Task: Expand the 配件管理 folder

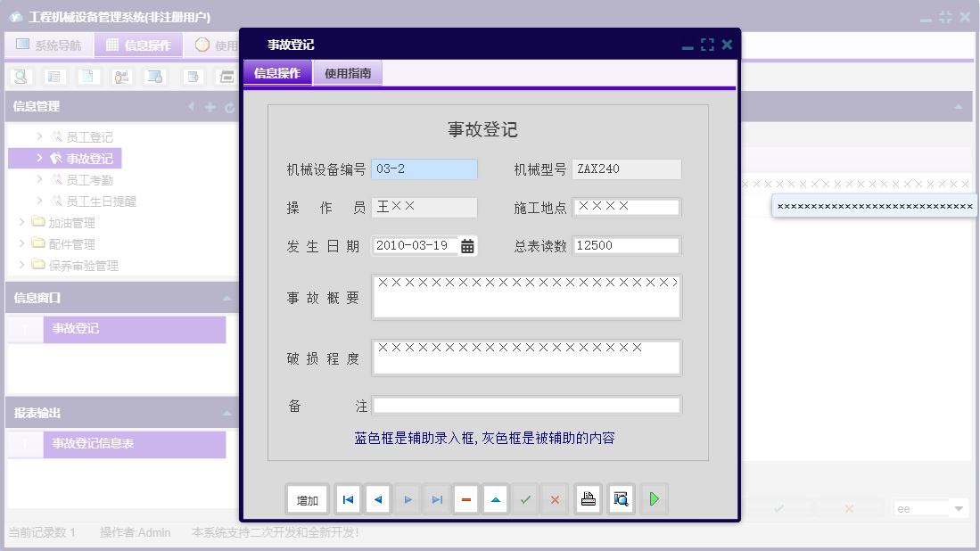Action: [x=22, y=243]
